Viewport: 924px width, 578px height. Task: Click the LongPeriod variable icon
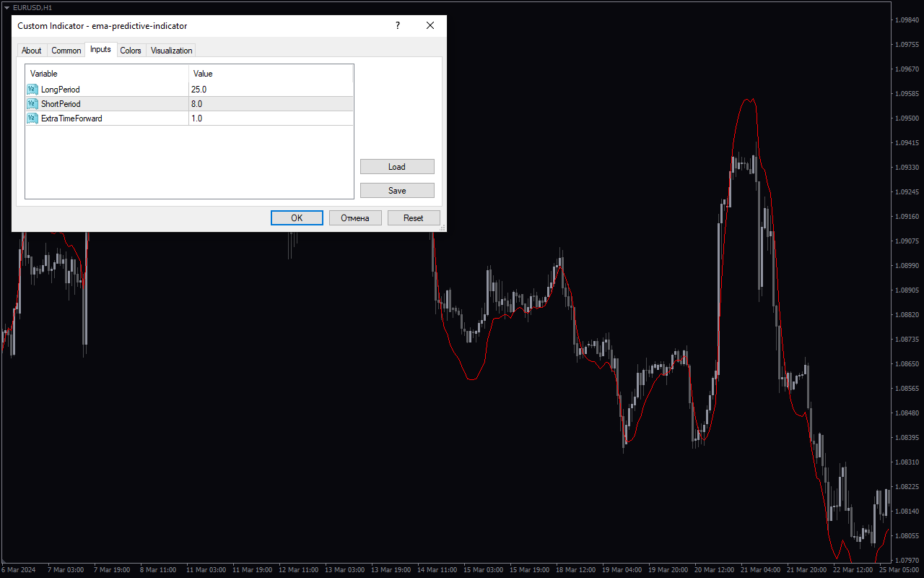point(32,90)
